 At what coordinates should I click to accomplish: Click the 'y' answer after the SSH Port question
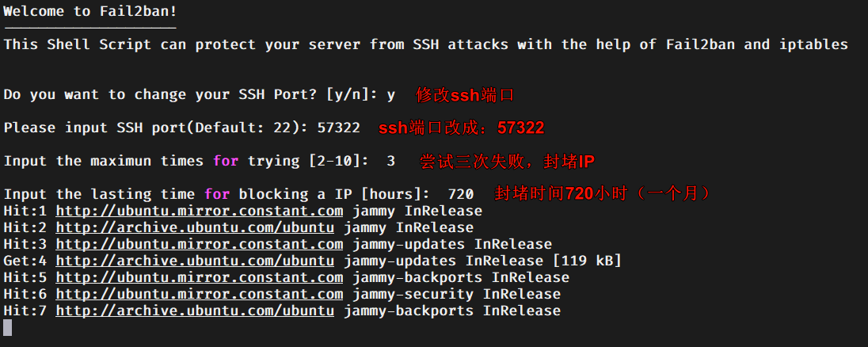[x=390, y=95]
